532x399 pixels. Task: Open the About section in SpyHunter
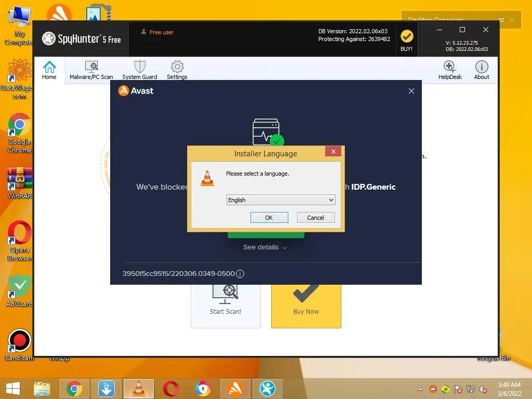point(482,70)
